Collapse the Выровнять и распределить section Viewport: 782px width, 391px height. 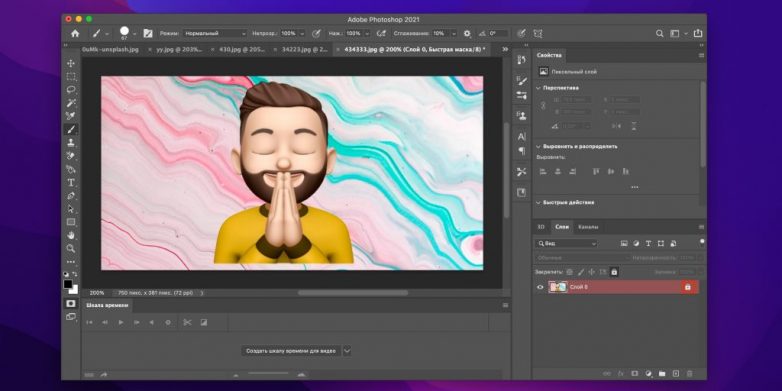pyautogui.click(x=538, y=147)
